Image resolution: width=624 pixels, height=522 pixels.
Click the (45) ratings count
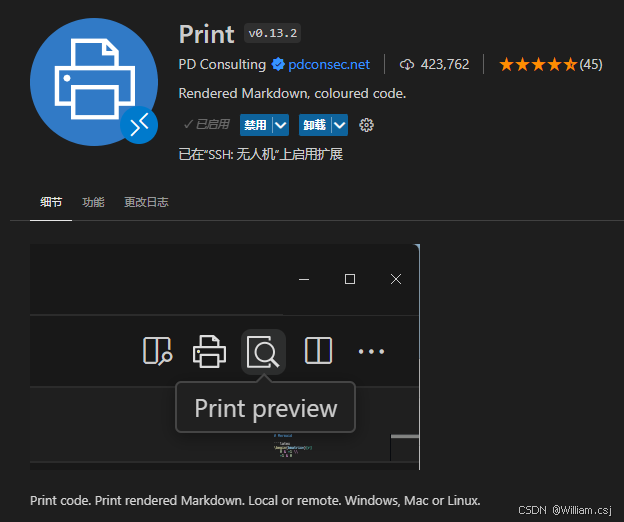coord(591,64)
